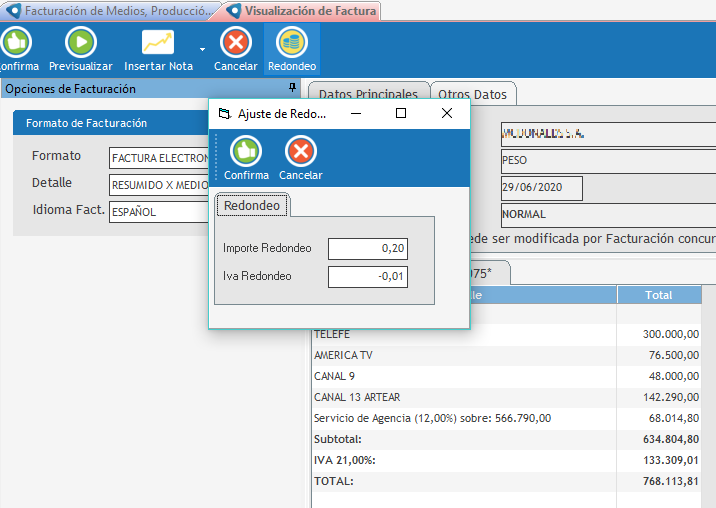Click the Importe Redondeo input field
The width and height of the screenshot is (716, 508).
367,248
